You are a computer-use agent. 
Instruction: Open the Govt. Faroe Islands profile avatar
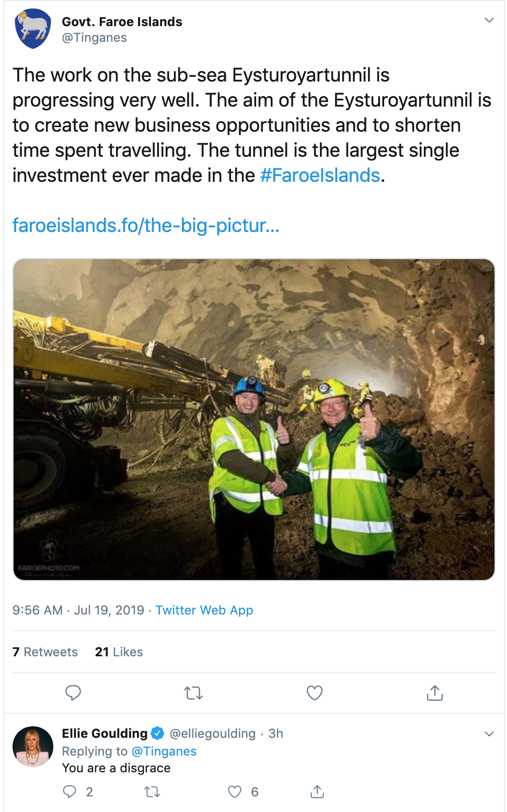pyautogui.click(x=33, y=29)
